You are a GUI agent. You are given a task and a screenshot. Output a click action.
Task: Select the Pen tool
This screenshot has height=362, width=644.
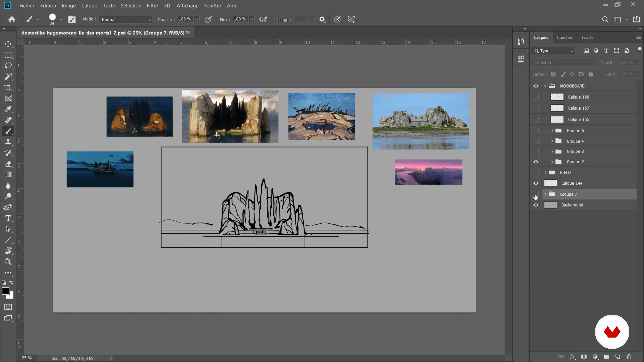[x=8, y=207]
